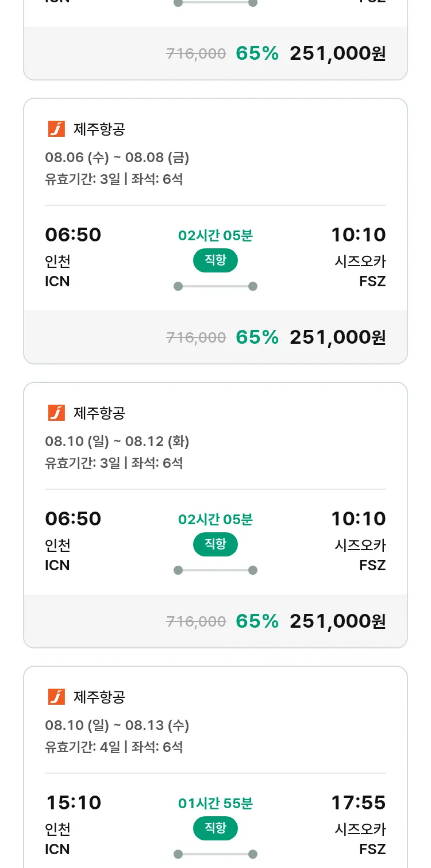Open the 08.10 (일) ~ 08.13 (수) date range
The image size is (431, 868).
[x=117, y=725]
